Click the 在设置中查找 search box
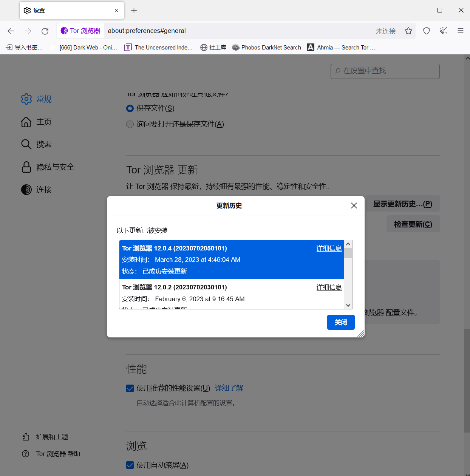470x476 pixels. [385, 71]
